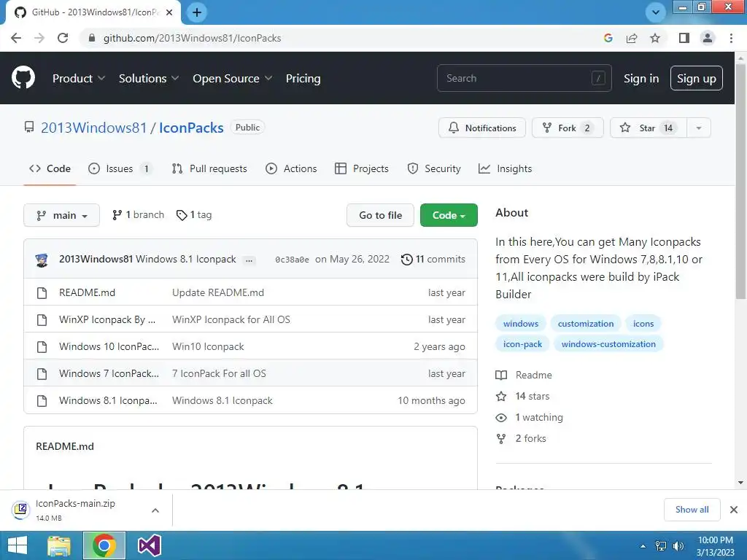The height and width of the screenshot is (560, 747).
Task: Bookmark page with star icon in address bar
Action: pyautogui.click(x=655, y=38)
